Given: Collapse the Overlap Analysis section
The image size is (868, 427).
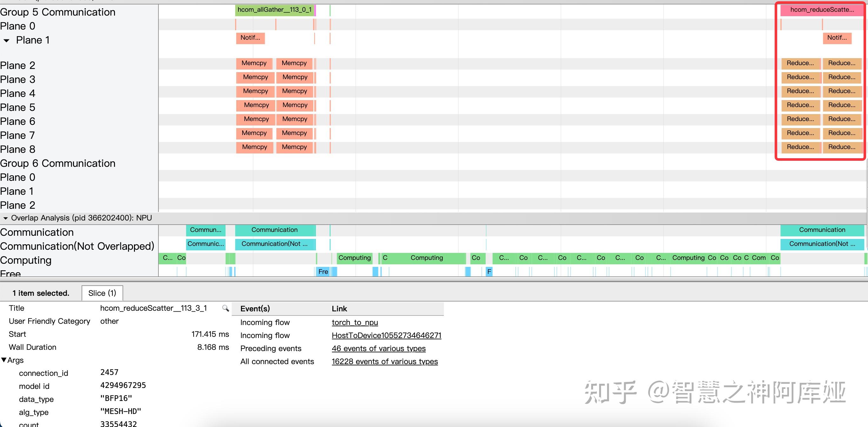Looking at the screenshot, I should pos(5,218).
